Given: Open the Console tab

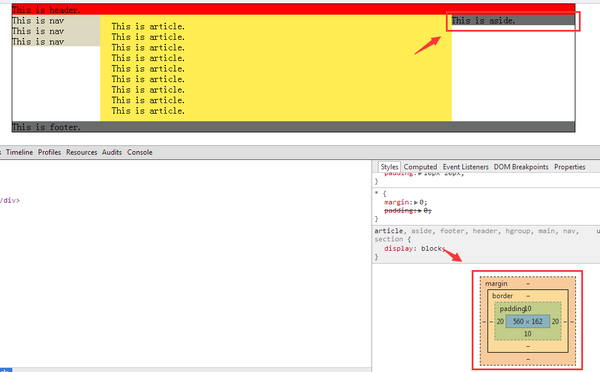Looking at the screenshot, I should (x=140, y=152).
